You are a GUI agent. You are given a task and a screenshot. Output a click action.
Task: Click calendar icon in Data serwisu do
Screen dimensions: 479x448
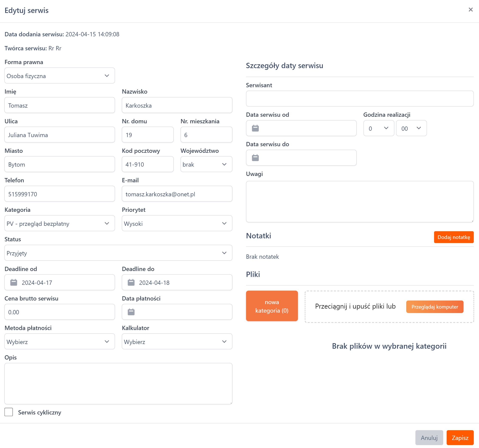click(255, 158)
